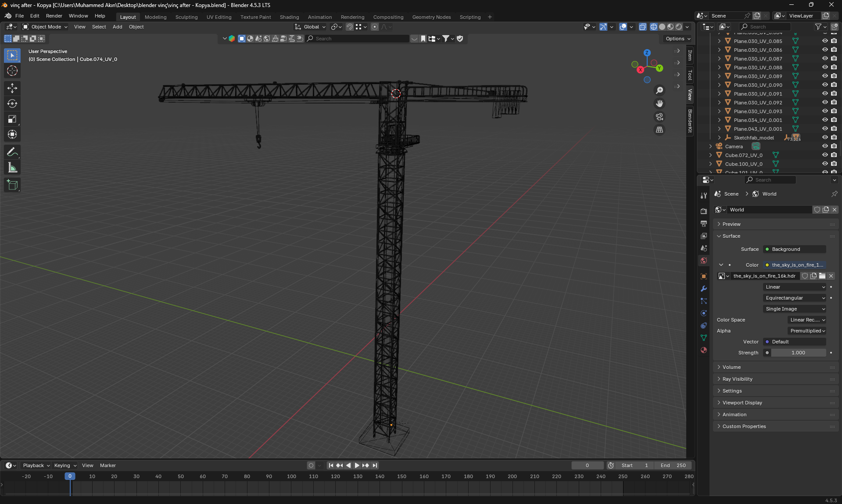Toggle X-ray mode in the viewport header
Screen dimensions: 842x504
point(642,27)
